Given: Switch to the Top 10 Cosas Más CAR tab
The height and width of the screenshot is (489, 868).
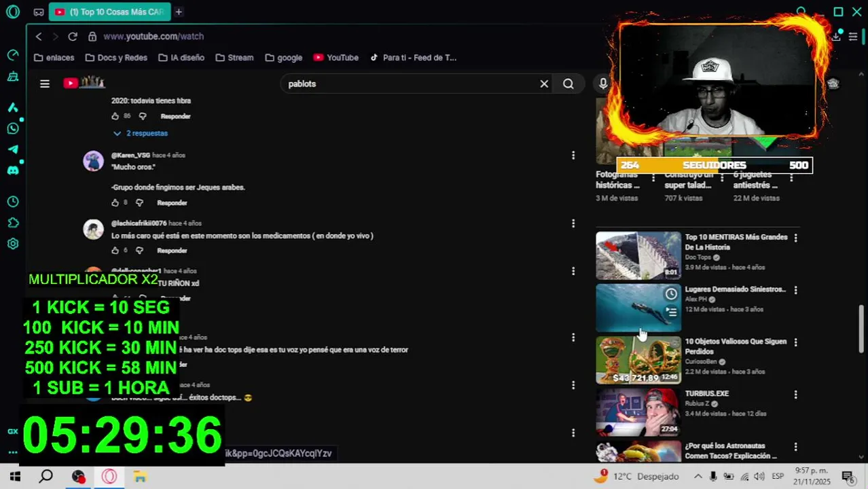Looking at the screenshot, I should 110,12.
